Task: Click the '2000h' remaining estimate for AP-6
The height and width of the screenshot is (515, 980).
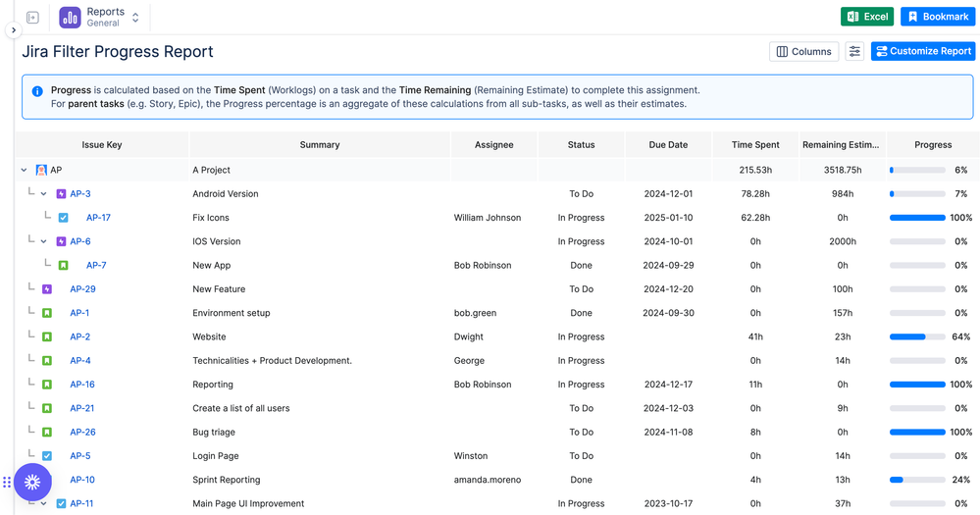Action: pyautogui.click(x=843, y=241)
